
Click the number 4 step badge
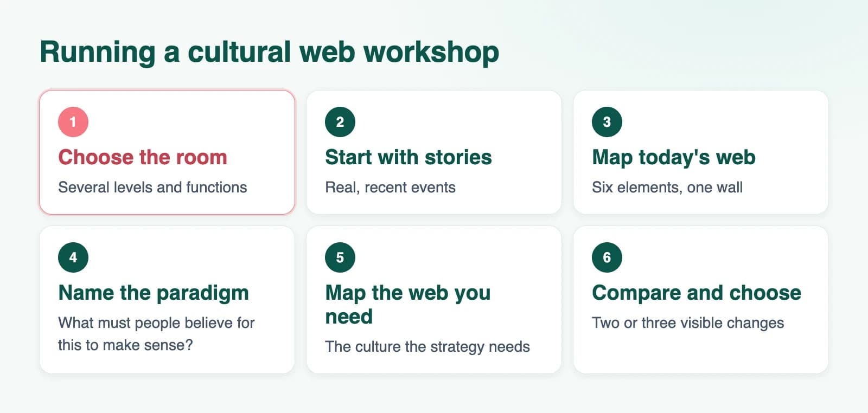tap(73, 257)
